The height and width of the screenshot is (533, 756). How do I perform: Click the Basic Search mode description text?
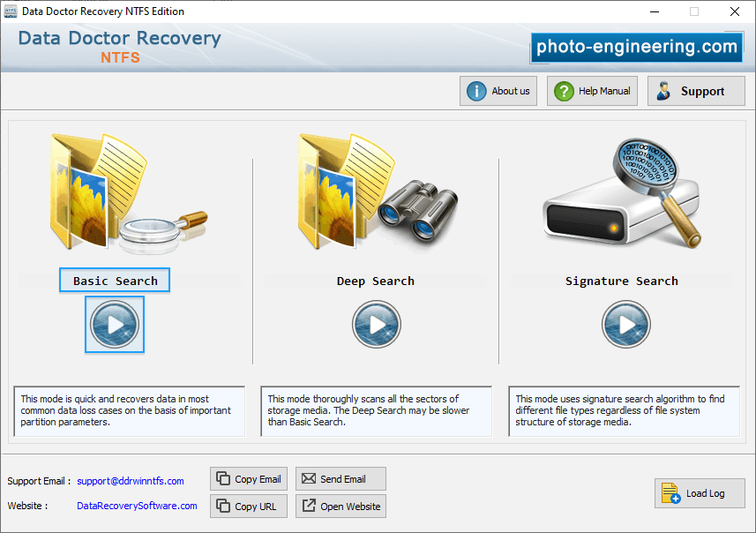(x=129, y=411)
